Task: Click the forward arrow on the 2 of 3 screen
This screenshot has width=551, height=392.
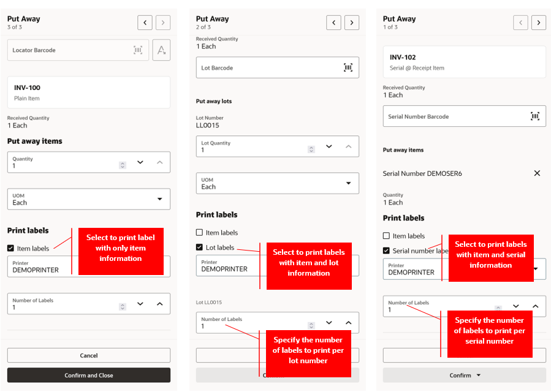Action: point(351,22)
